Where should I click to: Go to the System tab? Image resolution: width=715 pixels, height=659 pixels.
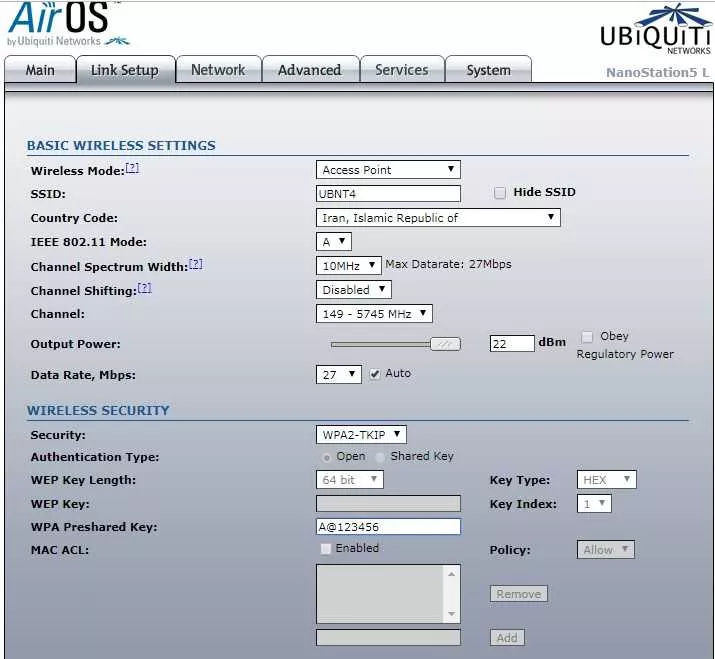click(x=488, y=70)
